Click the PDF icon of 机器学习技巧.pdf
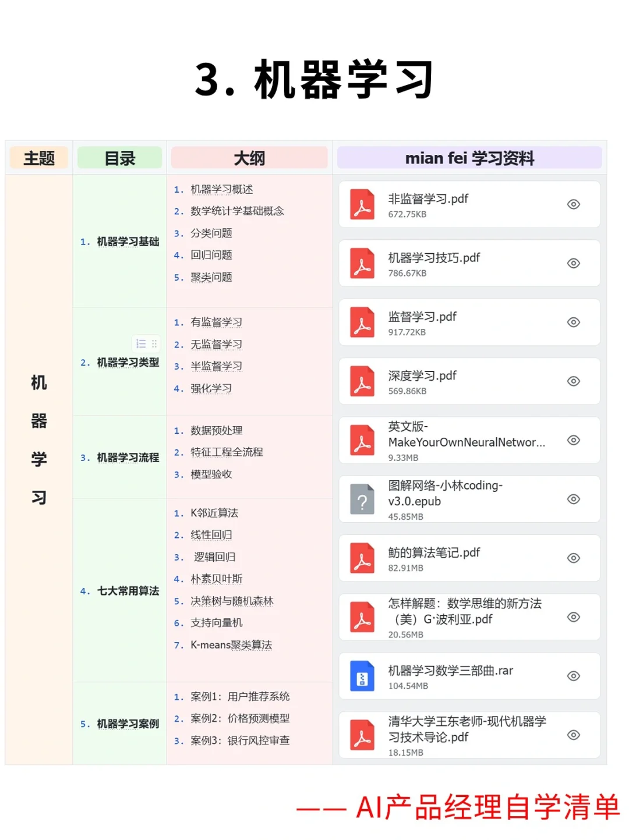 pos(362,263)
